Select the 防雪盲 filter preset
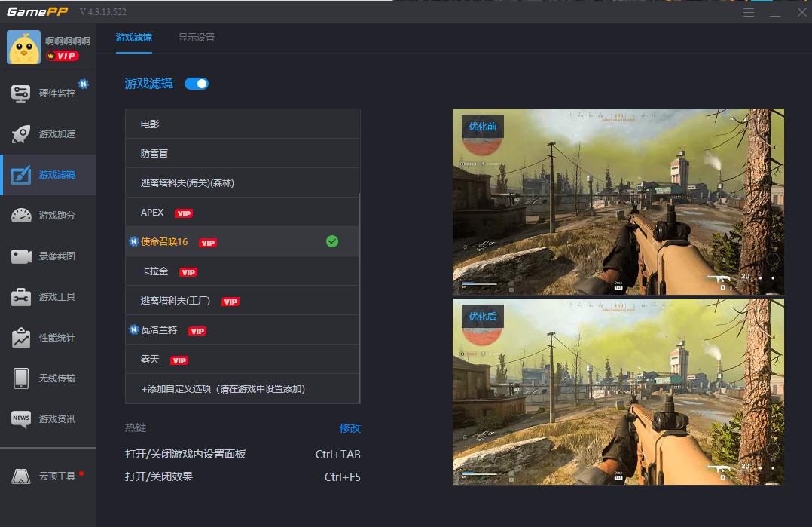Image resolution: width=812 pixels, height=527 pixels. [x=242, y=153]
